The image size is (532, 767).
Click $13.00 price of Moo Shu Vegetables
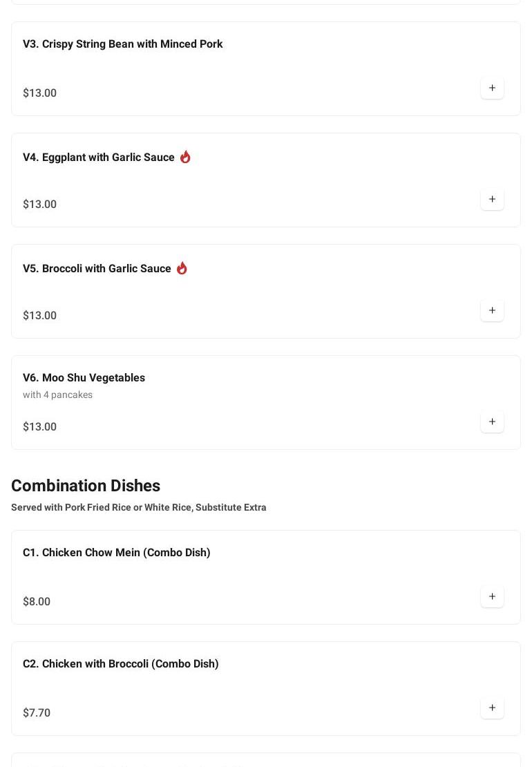[39, 427]
